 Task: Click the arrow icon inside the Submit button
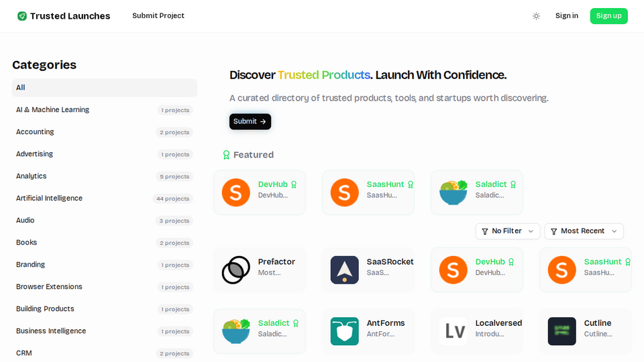[263, 121]
